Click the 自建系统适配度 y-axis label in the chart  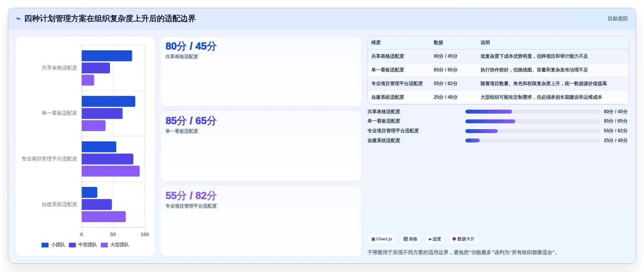tap(59, 204)
